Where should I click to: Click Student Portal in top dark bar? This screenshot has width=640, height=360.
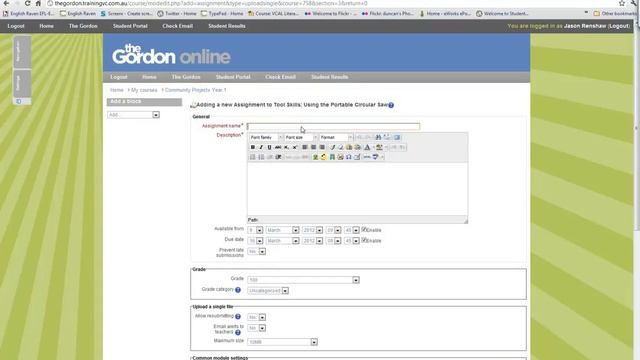[x=130, y=26]
